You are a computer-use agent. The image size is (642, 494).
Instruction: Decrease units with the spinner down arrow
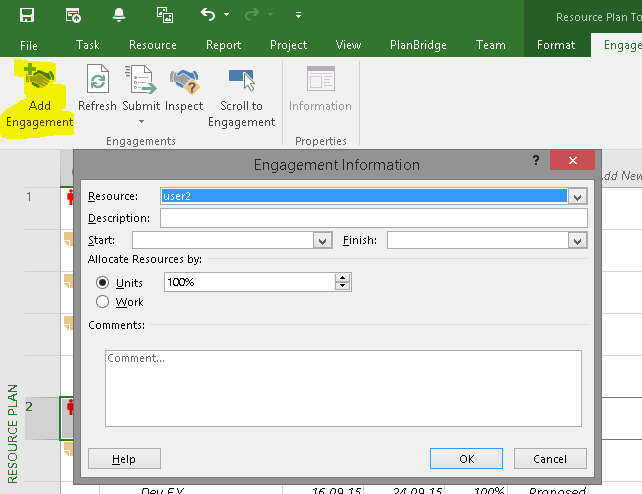(343, 286)
